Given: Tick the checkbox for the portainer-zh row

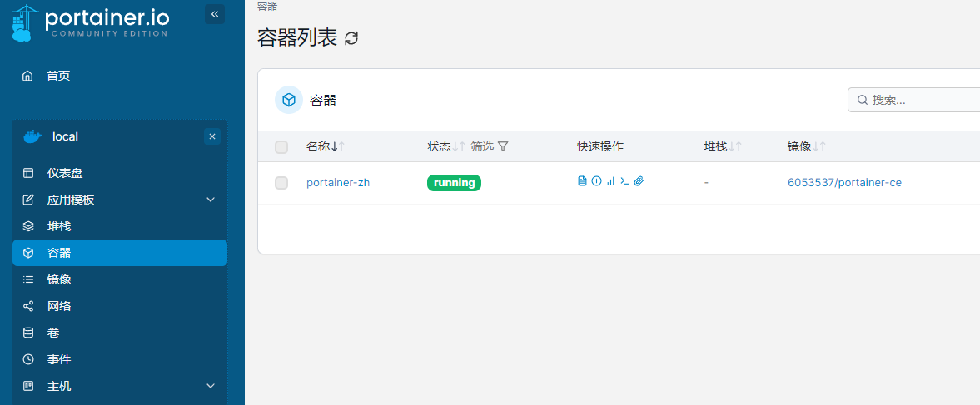Looking at the screenshot, I should [x=281, y=183].
